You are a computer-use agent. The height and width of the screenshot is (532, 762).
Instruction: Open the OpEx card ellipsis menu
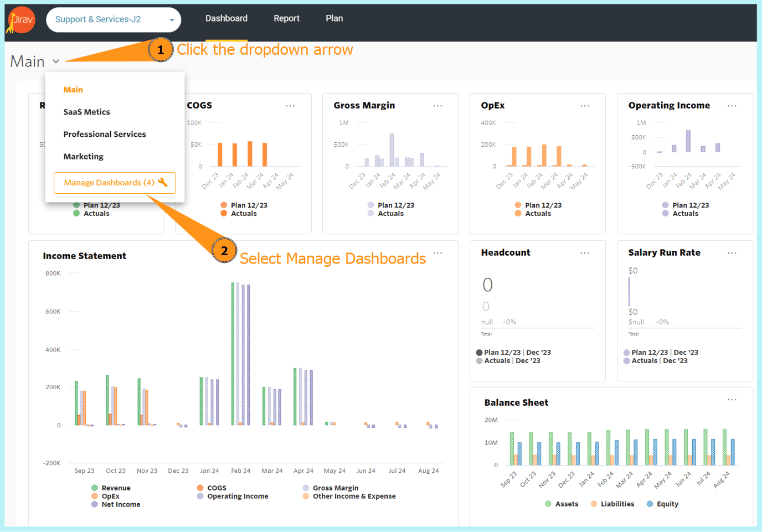pyautogui.click(x=585, y=106)
